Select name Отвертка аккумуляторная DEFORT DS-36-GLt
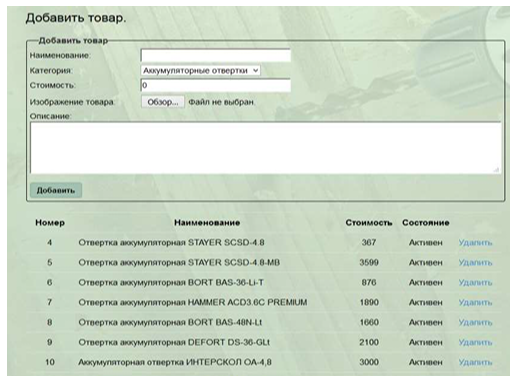Screen dimensions: 519x384 tap(174, 342)
